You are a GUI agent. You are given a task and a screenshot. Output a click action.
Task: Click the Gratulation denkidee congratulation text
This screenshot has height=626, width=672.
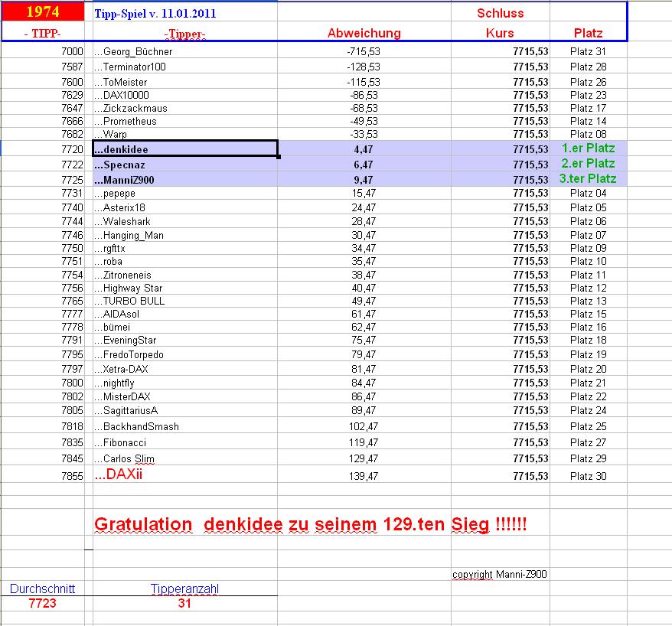(x=310, y=524)
